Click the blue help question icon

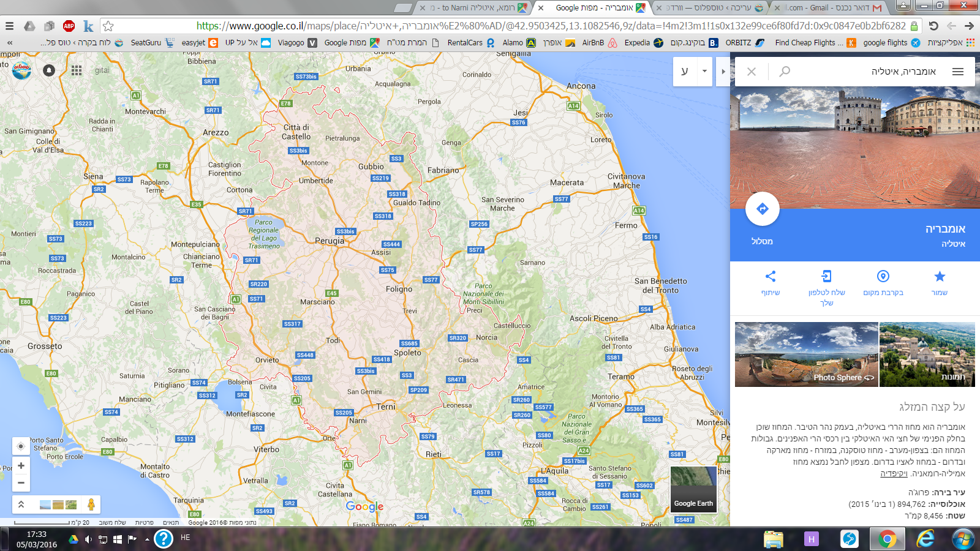[x=164, y=539]
